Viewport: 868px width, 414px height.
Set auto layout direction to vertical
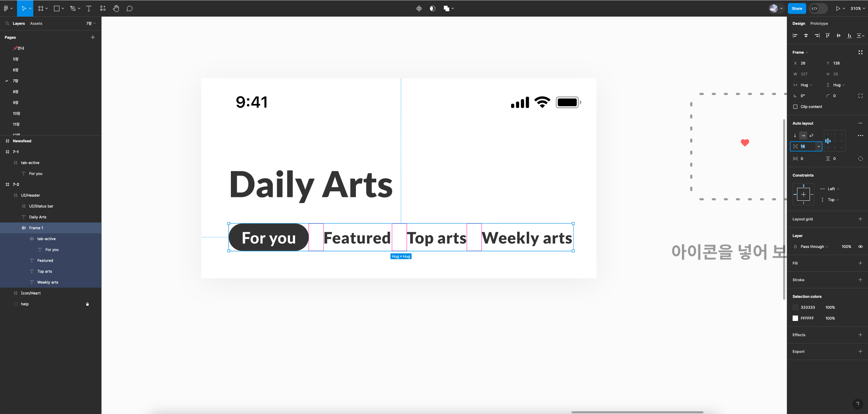click(x=795, y=136)
